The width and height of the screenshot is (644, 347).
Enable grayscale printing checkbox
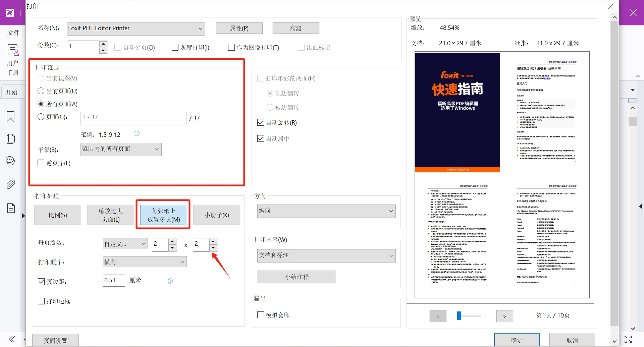pos(175,48)
